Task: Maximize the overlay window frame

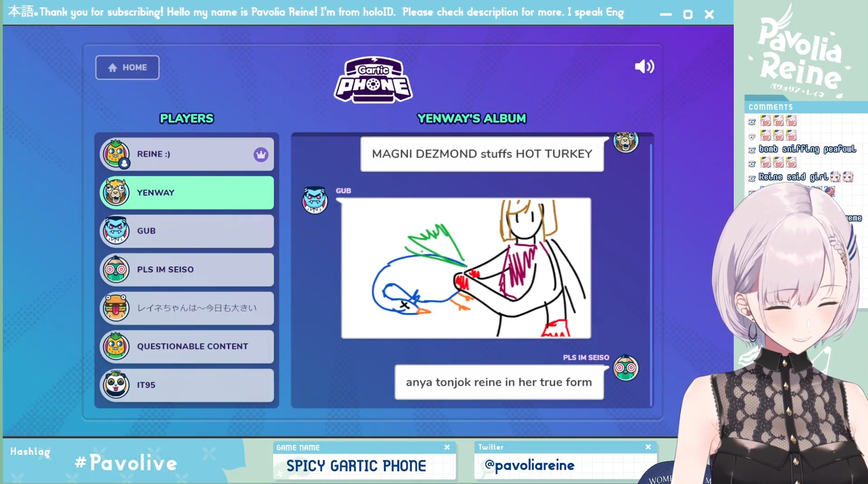Action: click(688, 15)
